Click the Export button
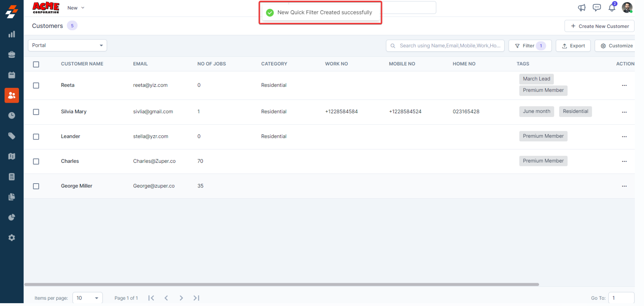644x306 pixels. tap(573, 46)
